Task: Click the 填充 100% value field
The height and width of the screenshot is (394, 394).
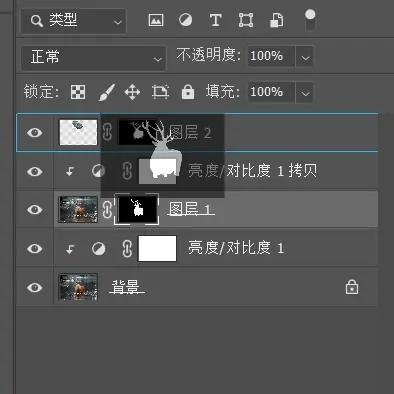Action: tap(271, 92)
